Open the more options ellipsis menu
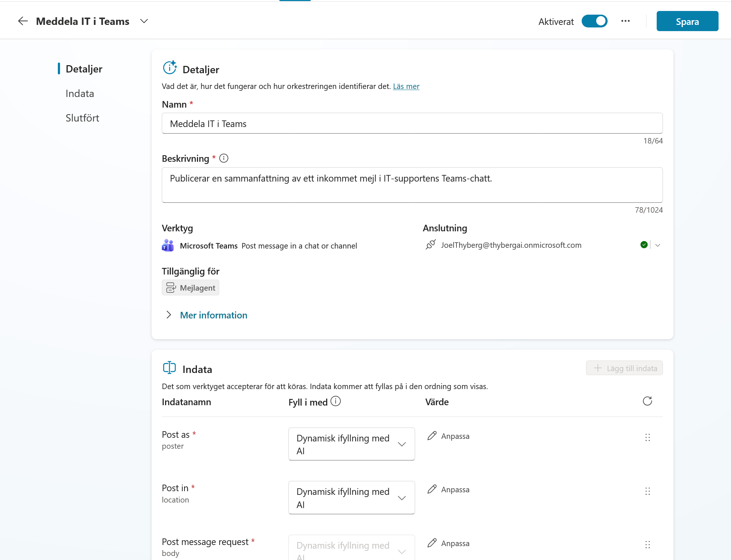 (x=626, y=21)
